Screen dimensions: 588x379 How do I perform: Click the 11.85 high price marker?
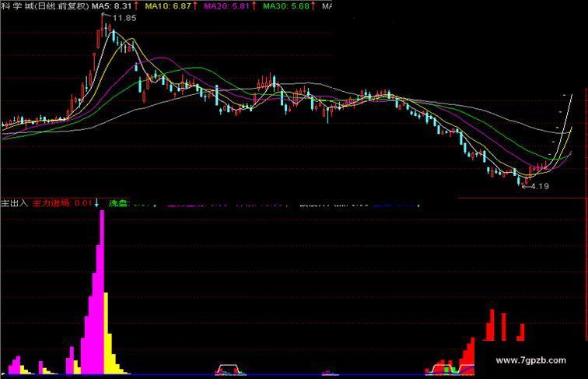tap(124, 18)
